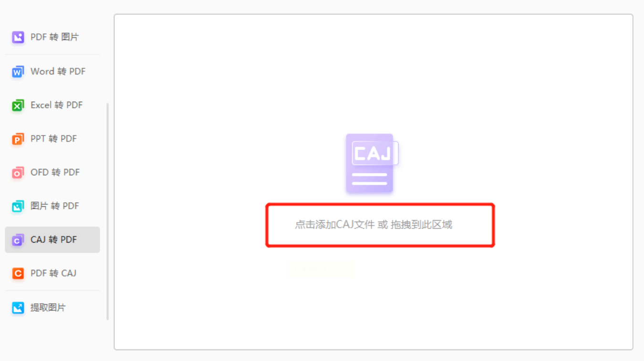The height and width of the screenshot is (361, 644).
Task: Click the orange PDF转CAJ sidebar icon
Action: tap(18, 273)
